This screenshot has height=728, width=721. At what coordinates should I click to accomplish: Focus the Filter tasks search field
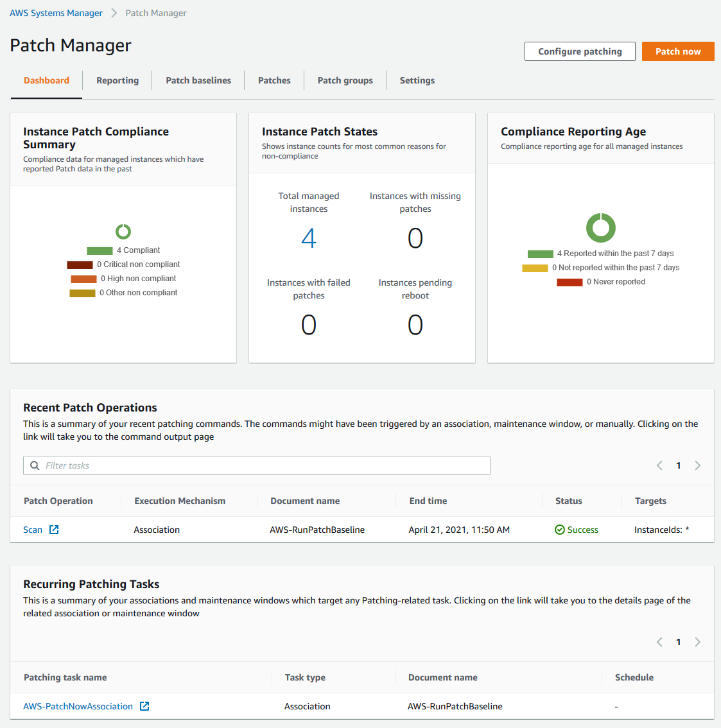point(257,465)
